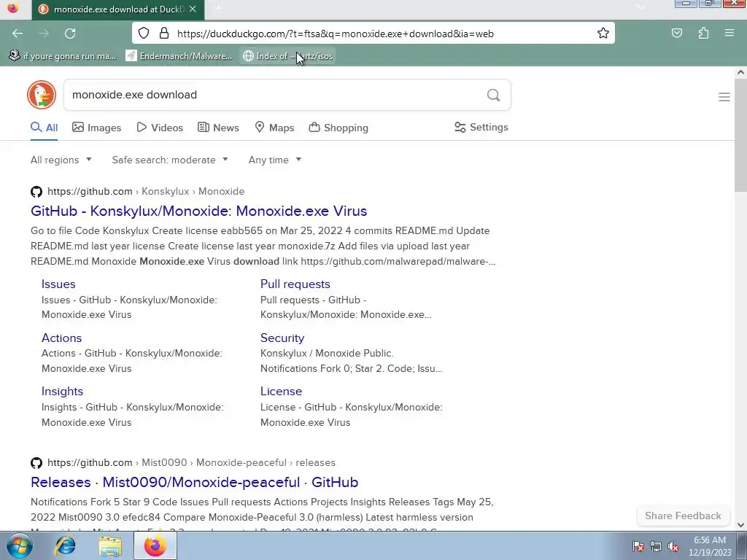Expand the All regions dropdown
The width and height of the screenshot is (747, 560).
pos(61,160)
